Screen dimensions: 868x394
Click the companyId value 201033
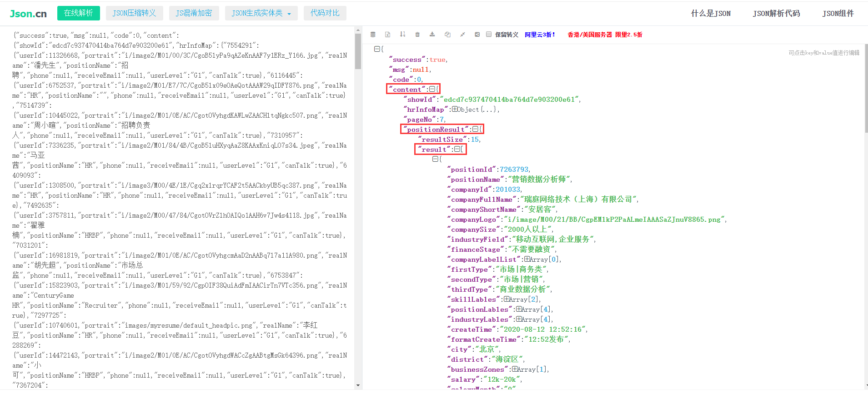click(x=508, y=190)
